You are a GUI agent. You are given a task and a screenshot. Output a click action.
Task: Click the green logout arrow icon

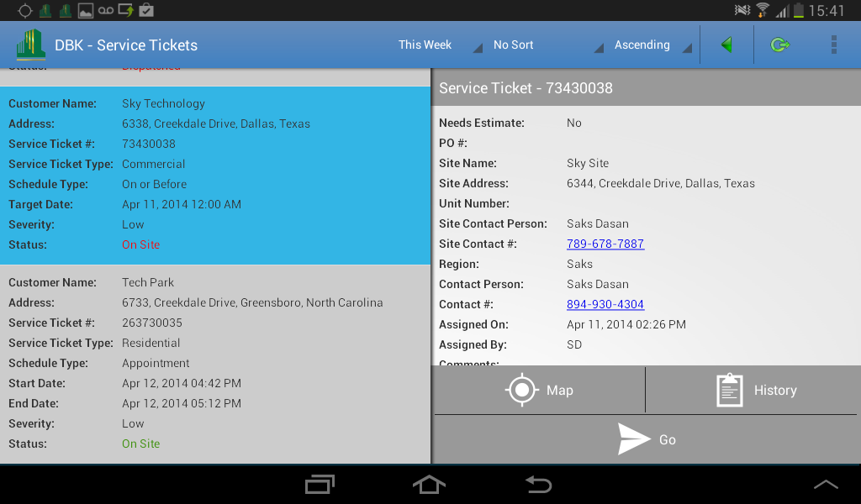779,45
